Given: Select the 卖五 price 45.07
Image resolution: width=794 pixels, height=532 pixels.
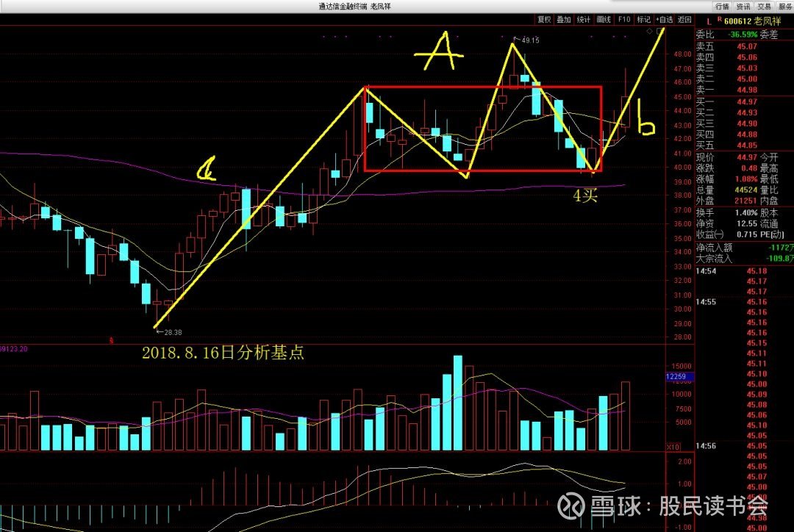Looking at the screenshot, I should (x=747, y=46).
